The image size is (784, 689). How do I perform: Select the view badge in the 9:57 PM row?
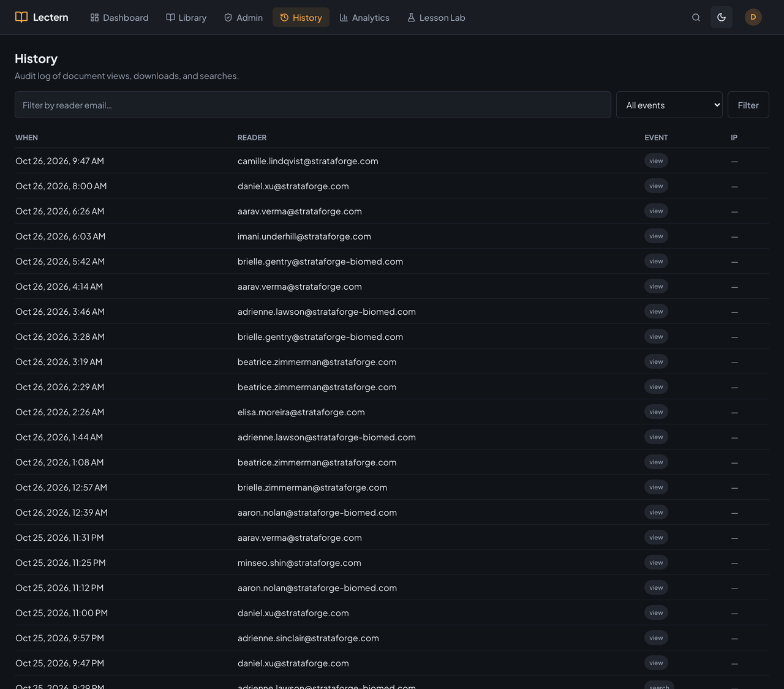pos(656,638)
